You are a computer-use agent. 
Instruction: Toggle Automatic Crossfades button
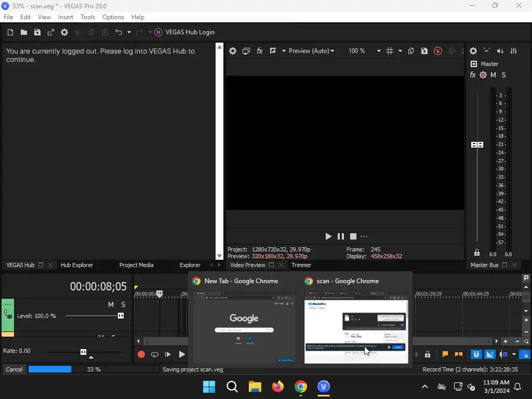(x=490, y=354)
